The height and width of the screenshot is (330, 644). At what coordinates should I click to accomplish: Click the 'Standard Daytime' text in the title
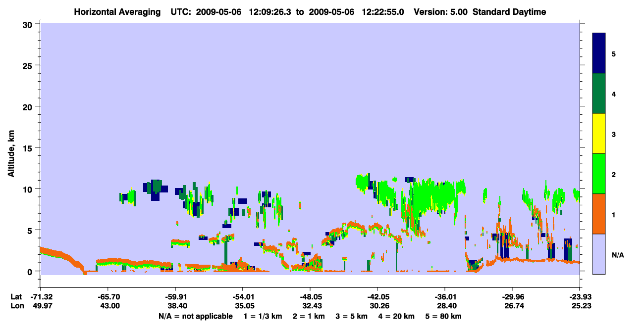tap(509, 12)
